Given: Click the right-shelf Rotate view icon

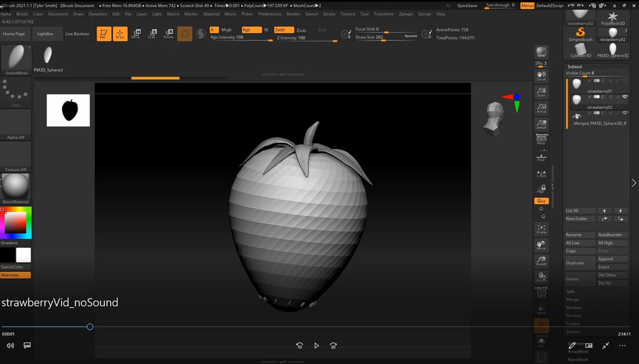Looking at the screenshot, I should click(x=541, y=277).
